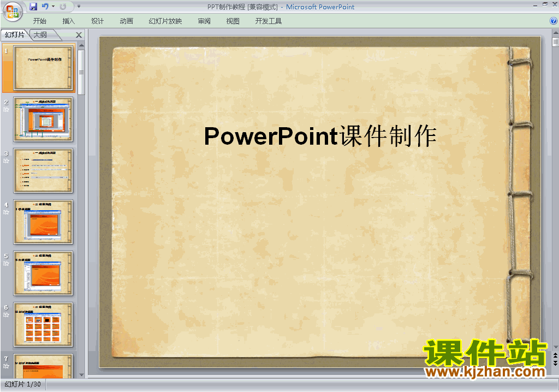Undo the last action
559x392 pixels.
[45, 7]
